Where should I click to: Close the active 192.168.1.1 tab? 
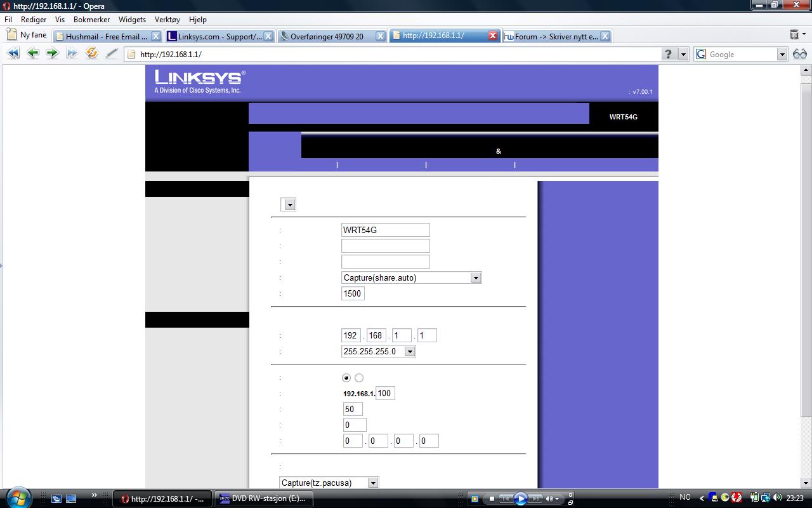(x=493, y=36)
